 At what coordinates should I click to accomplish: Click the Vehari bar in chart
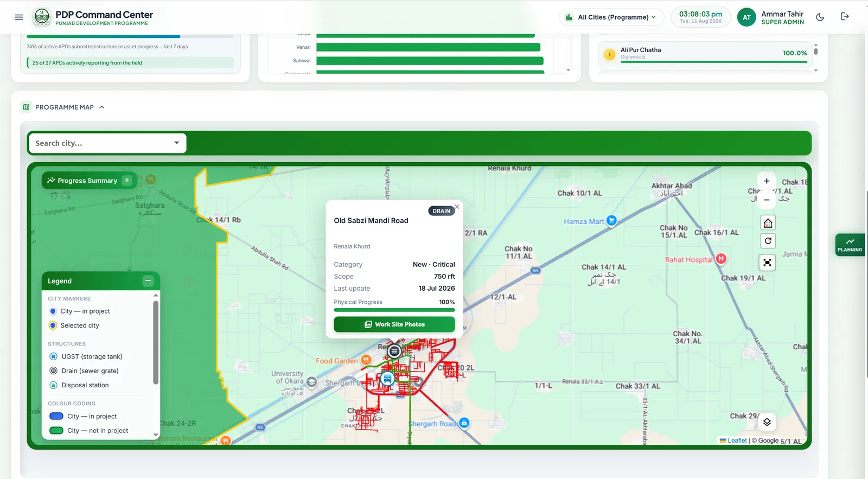coord(428,47)
